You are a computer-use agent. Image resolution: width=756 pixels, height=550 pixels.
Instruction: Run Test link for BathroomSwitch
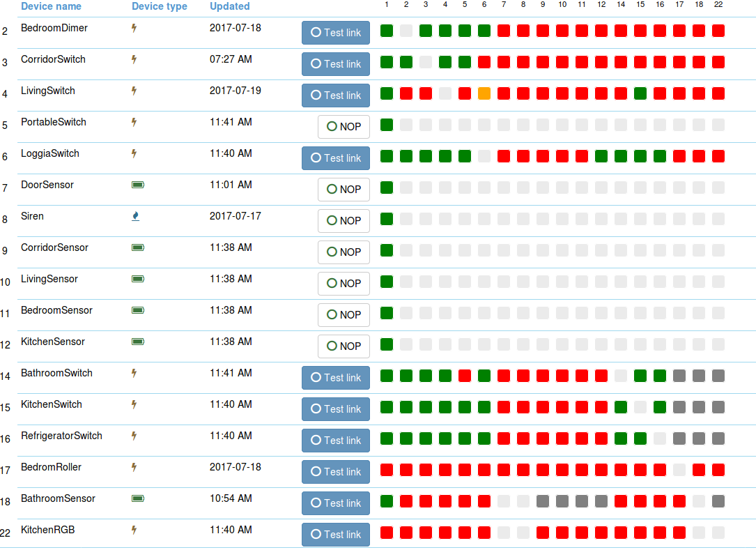tap(335, 378)
